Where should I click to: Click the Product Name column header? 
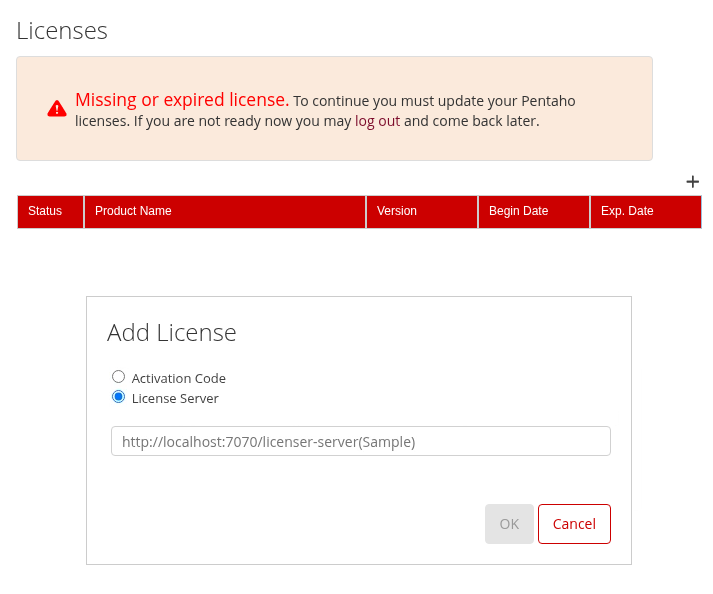click(x=133, y=211)
